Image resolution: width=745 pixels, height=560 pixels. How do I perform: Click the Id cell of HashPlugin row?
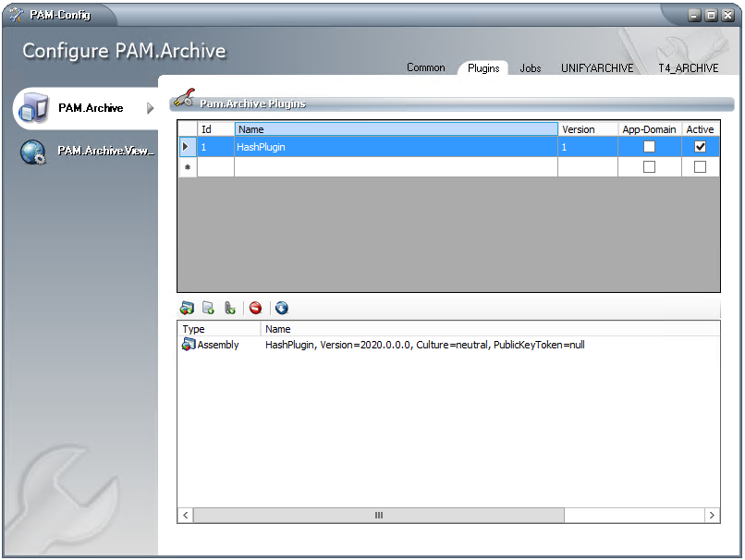[x=215, y=147]
